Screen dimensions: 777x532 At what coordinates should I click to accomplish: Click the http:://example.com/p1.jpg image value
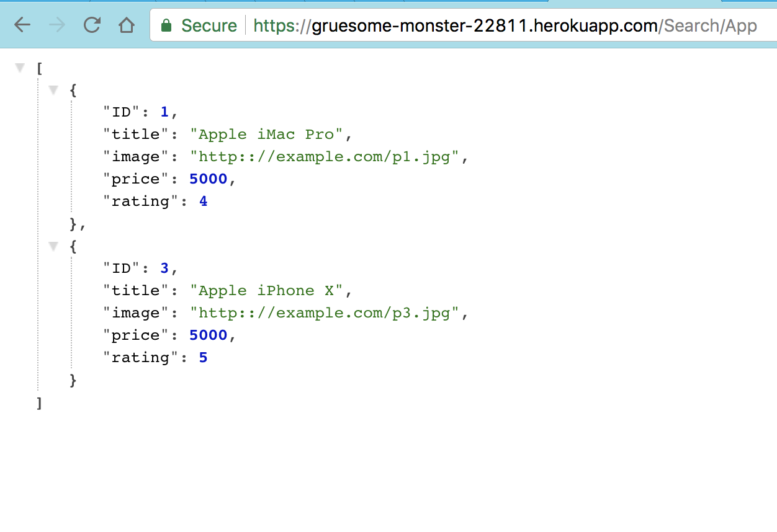[324, 157]
